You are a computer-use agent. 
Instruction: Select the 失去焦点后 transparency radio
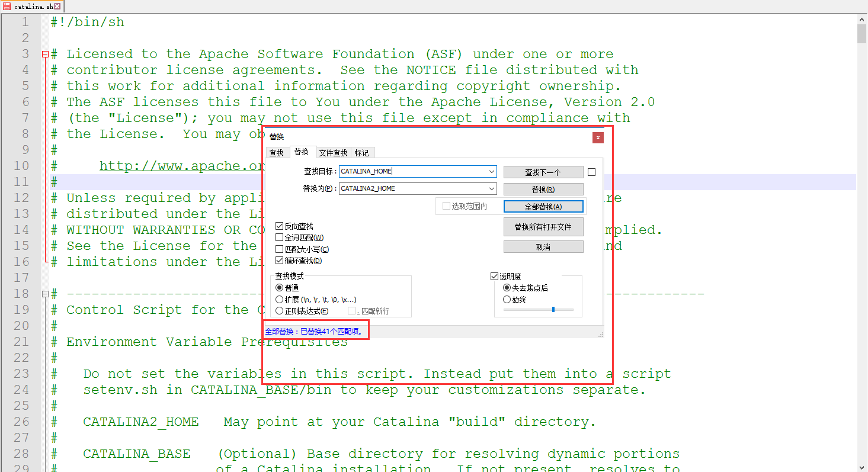pos(507,288)
